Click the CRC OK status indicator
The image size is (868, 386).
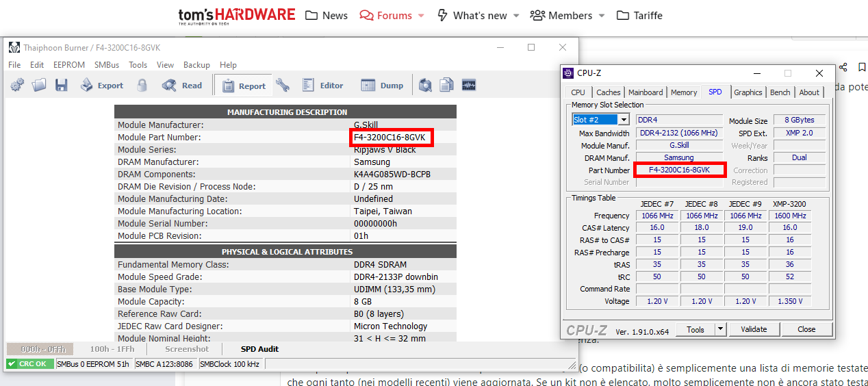pyautogui.click(x=30, y=364)
